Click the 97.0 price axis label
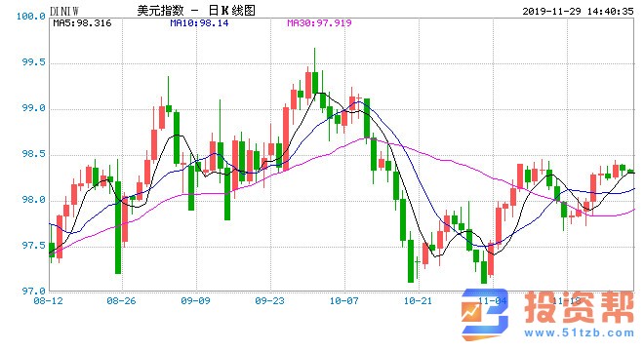This screenshot has width=644, height=351. [x=34, y=292]
